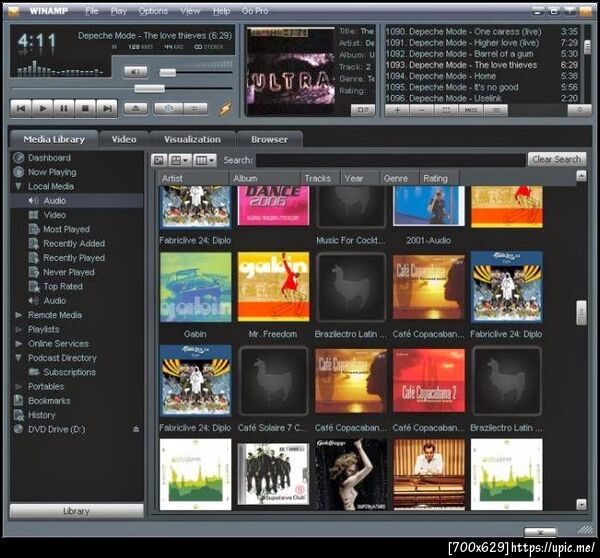
Task: Stop playback with the stop button
Action: pos(85,109)
